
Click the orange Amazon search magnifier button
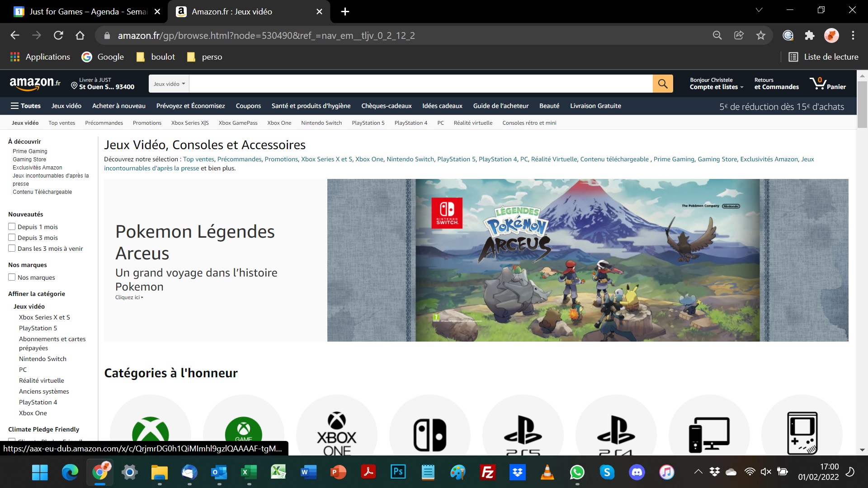point(663,84)
